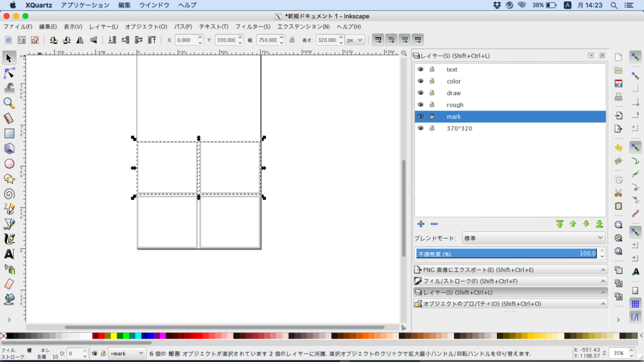The height and width of the screenshot is (362, 644).
Task: Open the レイヤー(L) menu
Action: click(104, 26)
